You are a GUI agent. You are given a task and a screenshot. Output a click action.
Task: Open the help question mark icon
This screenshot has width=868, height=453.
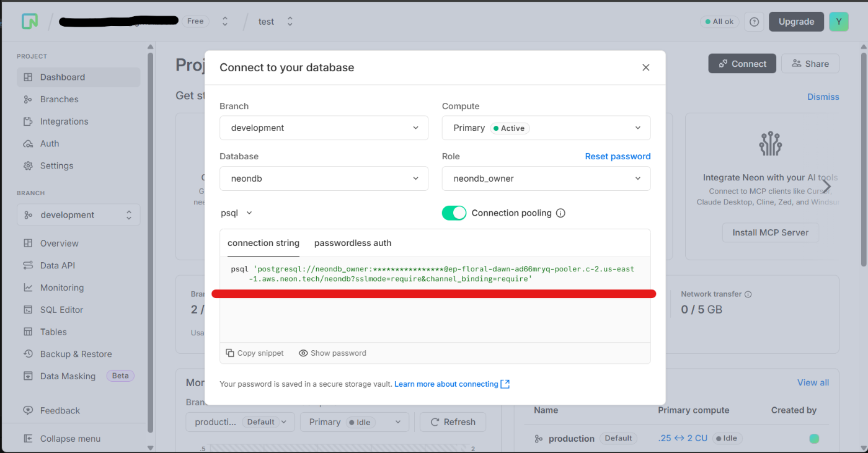click(x=754, y=22)
